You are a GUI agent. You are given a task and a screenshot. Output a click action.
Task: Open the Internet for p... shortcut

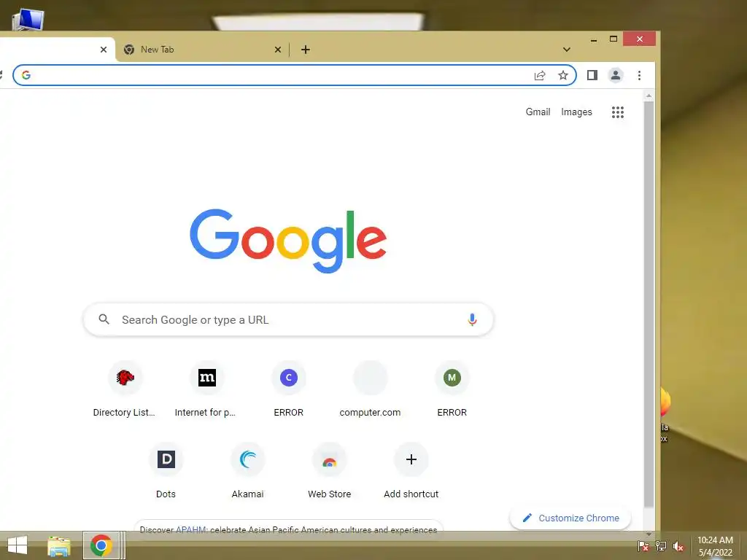click(x=206, y=389)
